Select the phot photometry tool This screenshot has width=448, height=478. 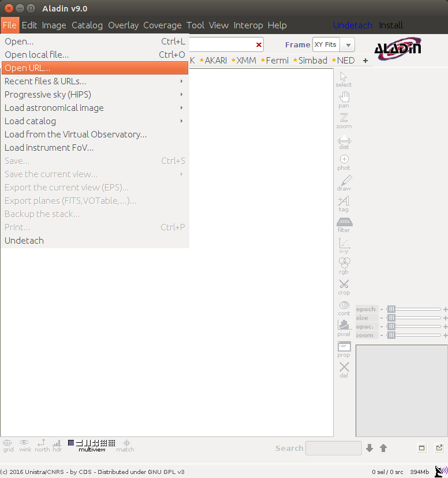344,162
